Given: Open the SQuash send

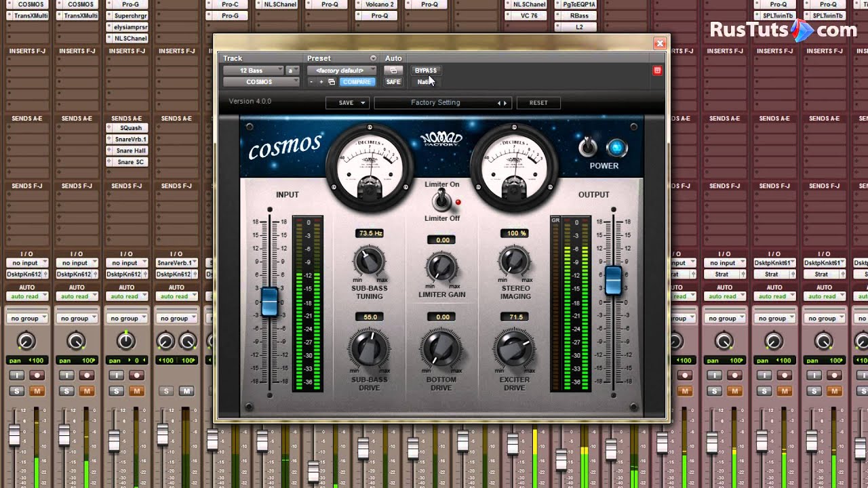Looking at the screenshot, I should (x=127, y=128).
